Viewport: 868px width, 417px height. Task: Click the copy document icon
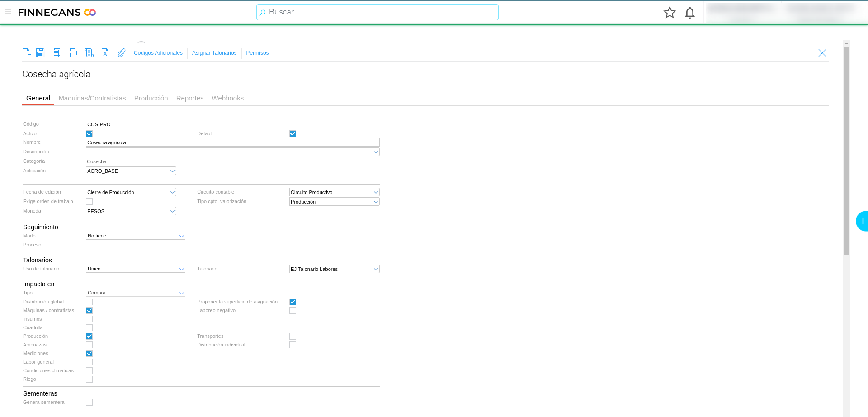coord(57,53)
